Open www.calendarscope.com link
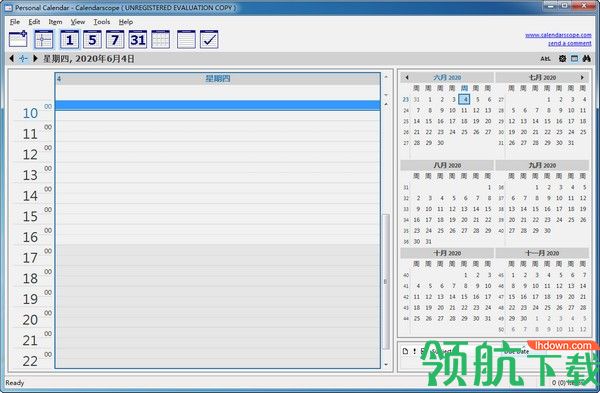 click(558, 35)
